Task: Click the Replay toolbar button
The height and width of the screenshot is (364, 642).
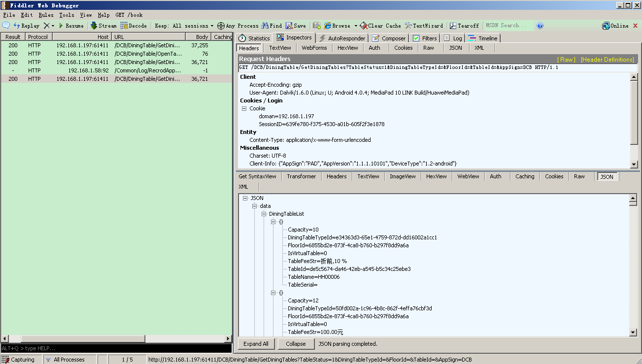Action: [x=27, y=26]
